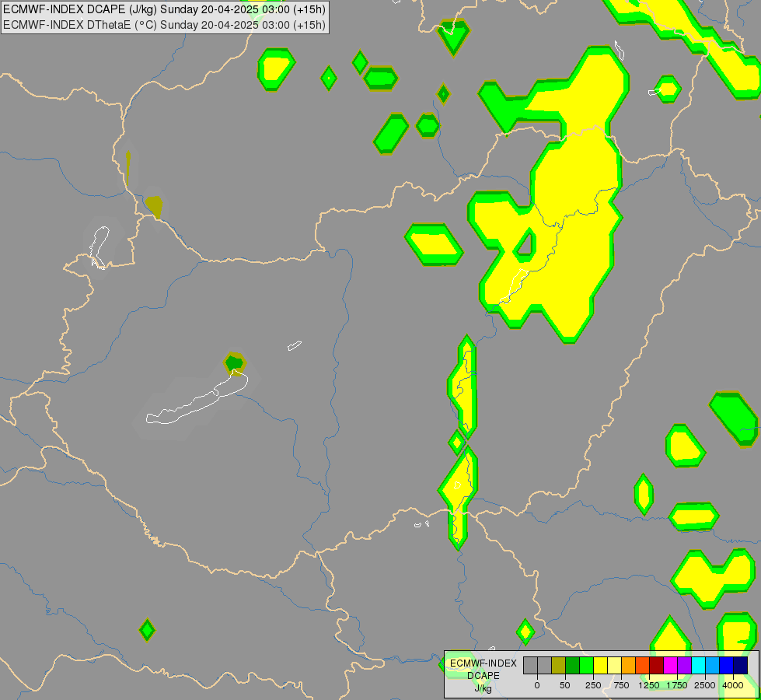Image resolution: width=761 pixels, height=700 pixels.
Task: Click the legend value label 50
Action: coord(565,685)
